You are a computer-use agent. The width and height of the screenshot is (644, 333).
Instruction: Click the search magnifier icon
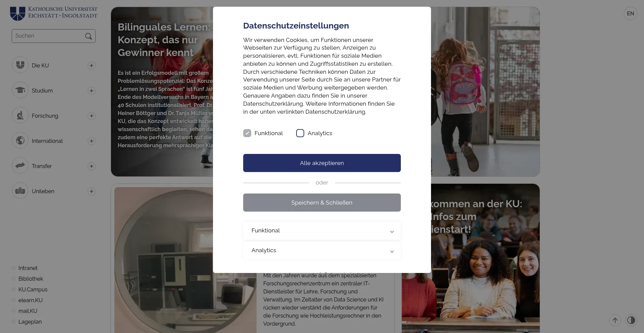tap(89, 36)
